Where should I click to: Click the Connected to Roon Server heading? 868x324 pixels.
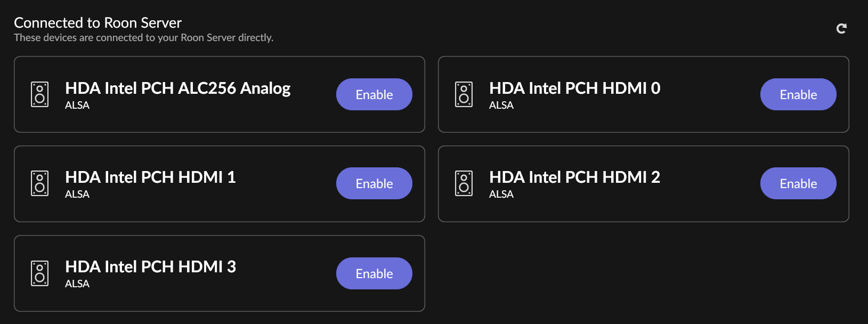coord(98,22)
